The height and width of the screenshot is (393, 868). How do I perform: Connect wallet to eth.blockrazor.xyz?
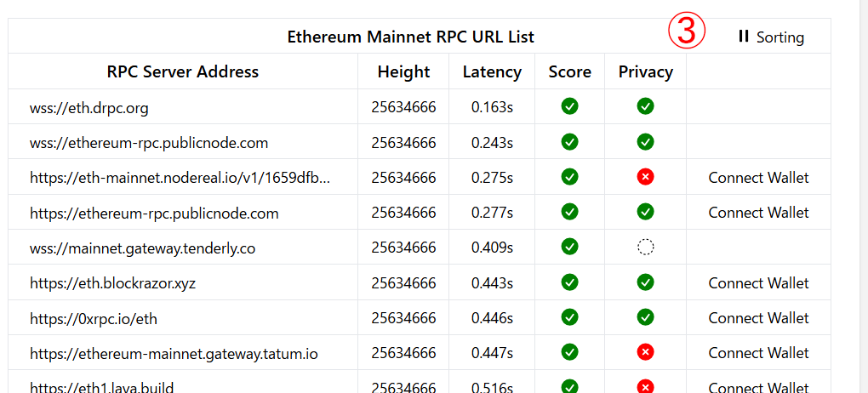click(758, 283)
